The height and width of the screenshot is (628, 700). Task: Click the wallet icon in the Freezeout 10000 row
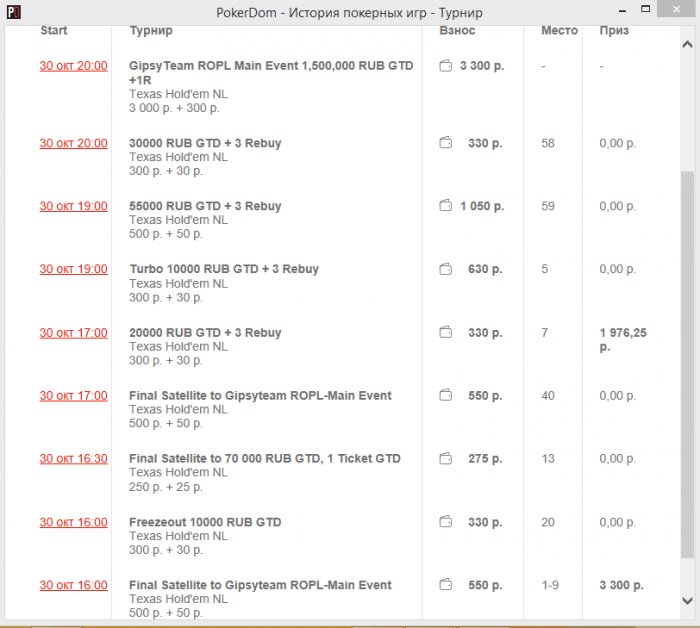click(446, 522)
